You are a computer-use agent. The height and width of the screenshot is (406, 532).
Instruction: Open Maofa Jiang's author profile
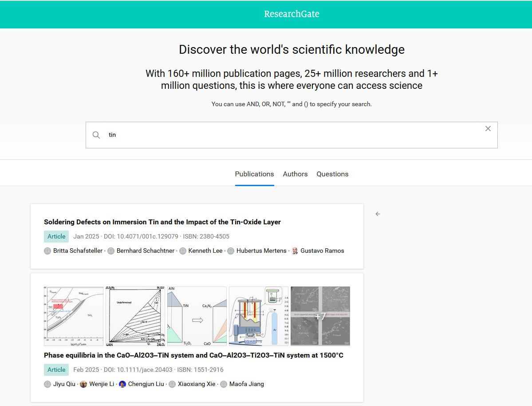tap(246, 384)
